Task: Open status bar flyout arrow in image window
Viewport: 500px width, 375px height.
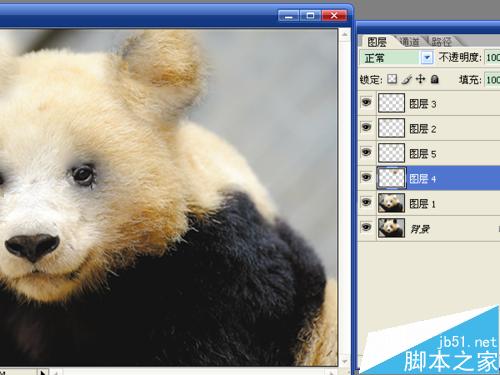Action: click(x=42, y=372)
